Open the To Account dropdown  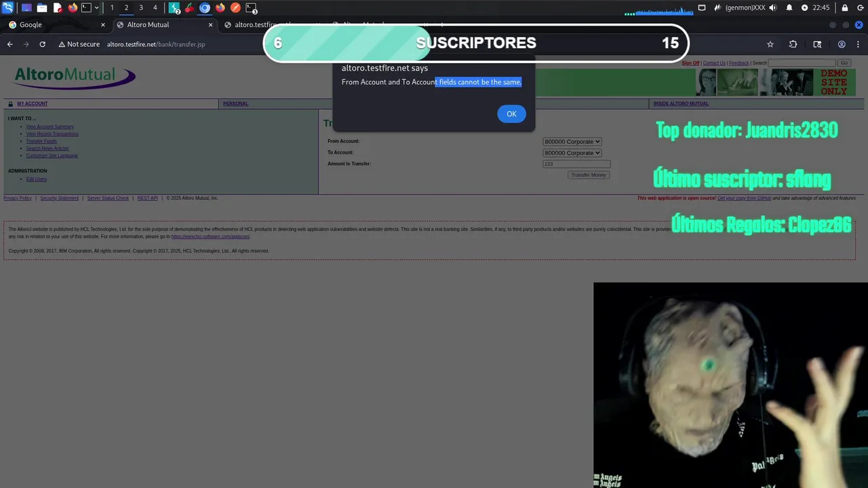pos(572,153)
